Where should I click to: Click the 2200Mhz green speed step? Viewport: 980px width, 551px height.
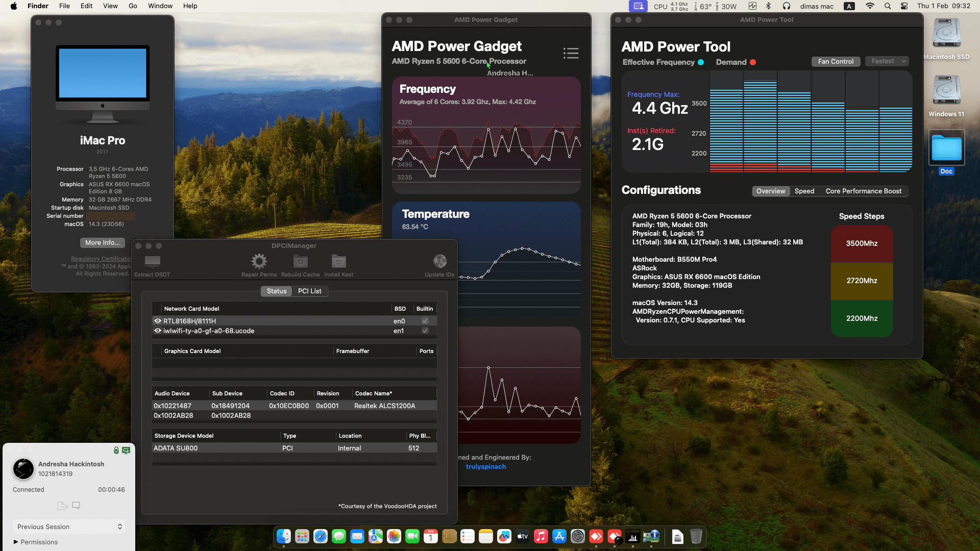[x=862, y=318]
